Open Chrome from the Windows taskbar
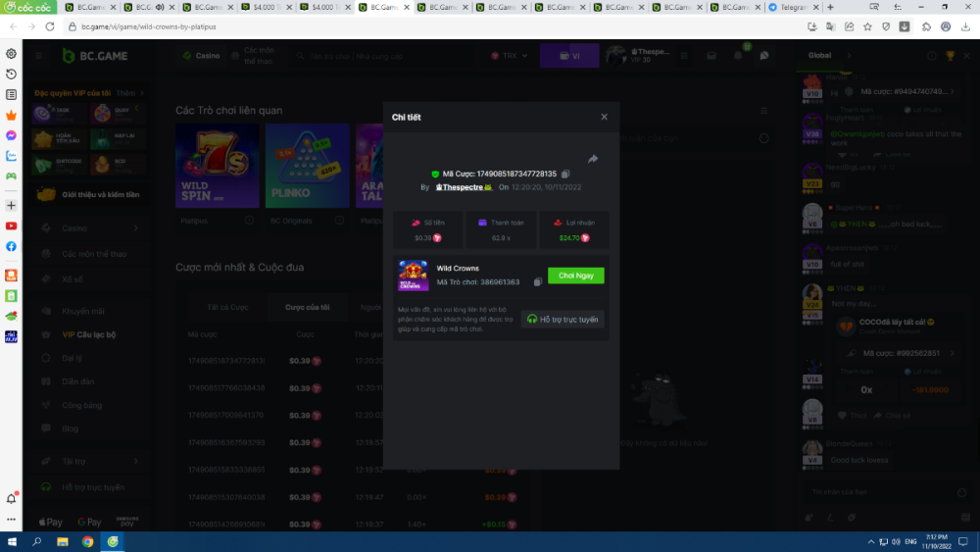 click(x=87, y=541)
